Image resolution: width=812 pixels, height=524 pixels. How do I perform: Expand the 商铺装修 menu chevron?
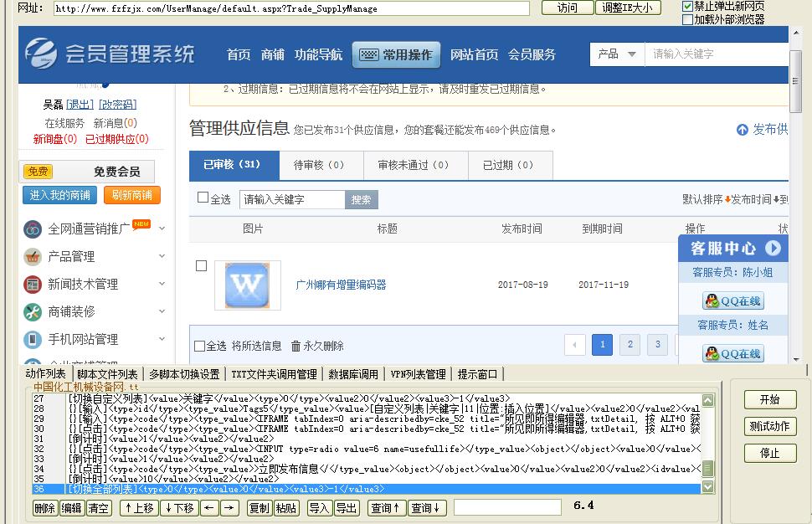pos(162,311)
